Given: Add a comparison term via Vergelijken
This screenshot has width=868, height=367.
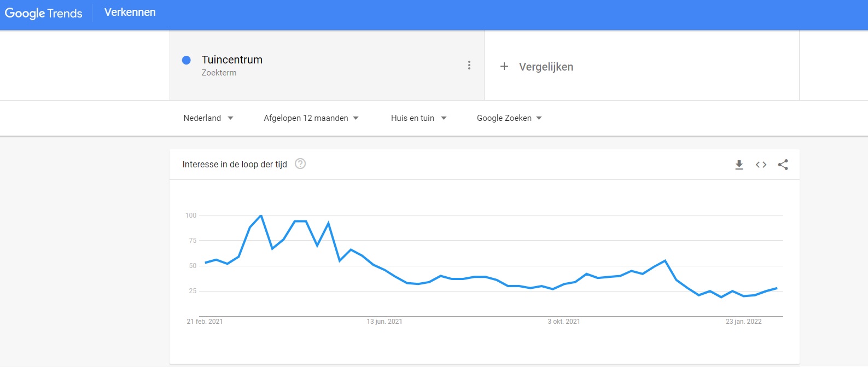Looking at the screenshot, I should [x=546, y=67].
